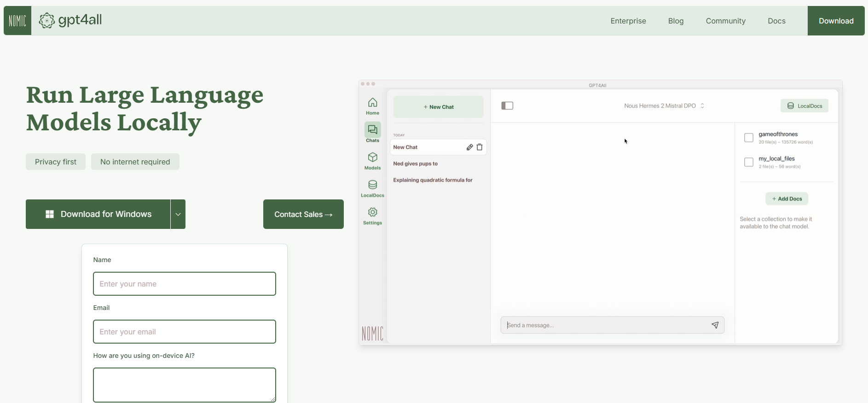The image size is (868, 403).
Task: Click the 'Privacy first' tag
Action: (x=56, y=162)
